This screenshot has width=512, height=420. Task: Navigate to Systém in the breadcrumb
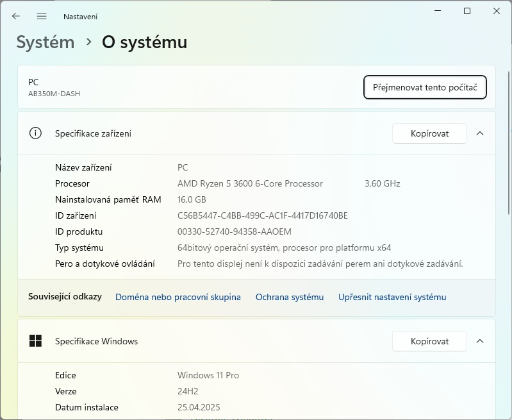click(45, 42)
